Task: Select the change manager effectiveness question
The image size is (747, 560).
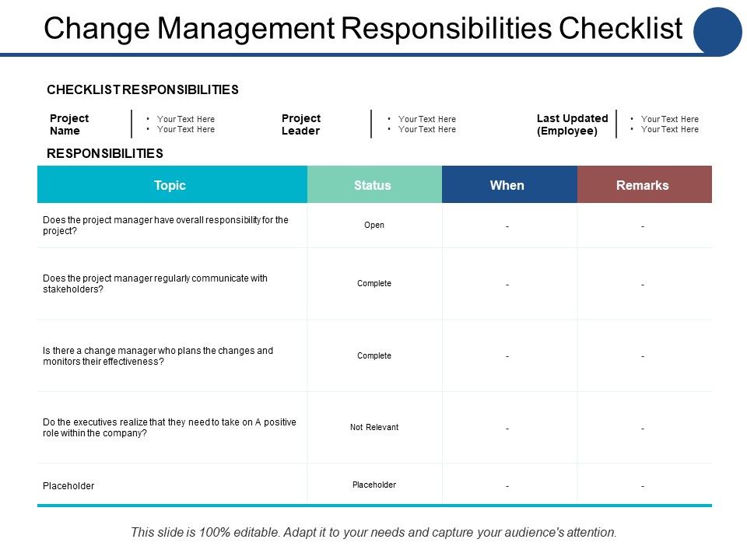Action: [x=158, y=355]
